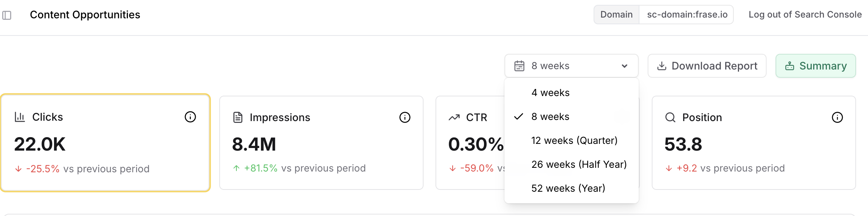Open the Summary button
868x216 pixels.
[815, 66]
